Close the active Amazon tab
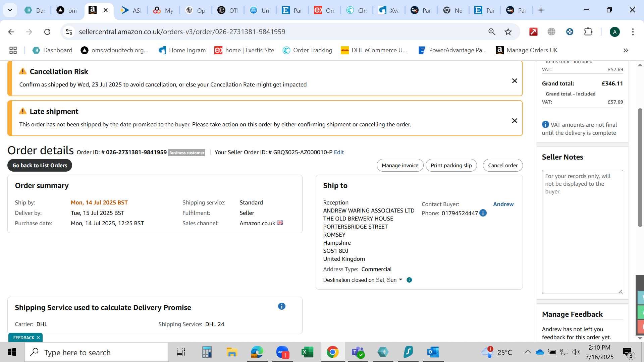644x362 pixels. point(106,10)
